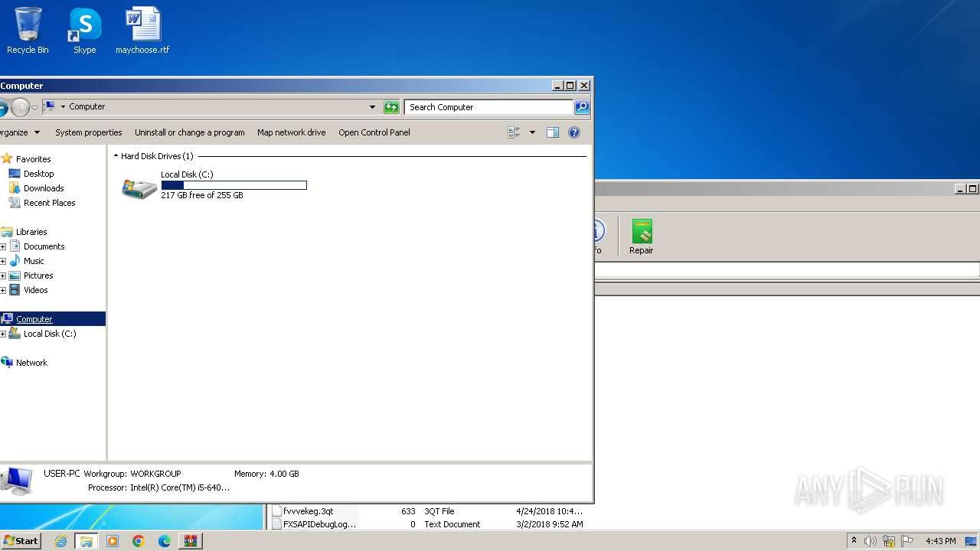Select the Pictures library
This screenshot has width=980, height=551.
click(x=38, y=275)
